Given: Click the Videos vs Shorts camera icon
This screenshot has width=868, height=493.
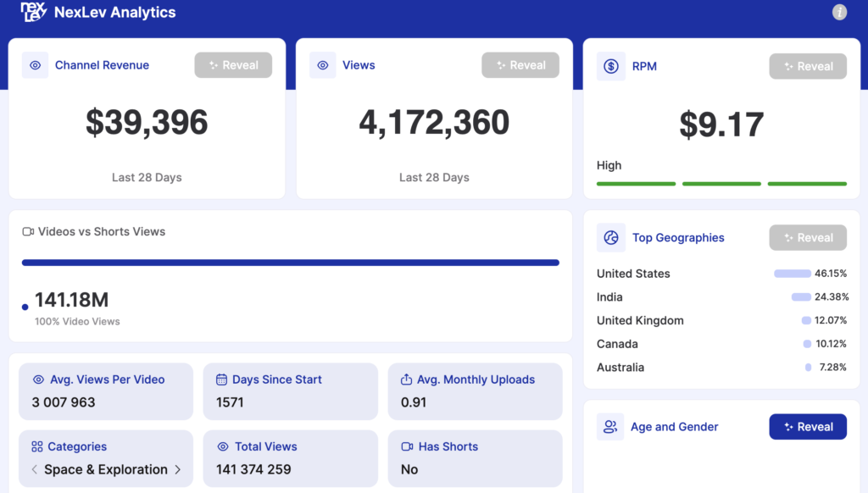Looking at the screenshot, I should (x=28, y=231).
